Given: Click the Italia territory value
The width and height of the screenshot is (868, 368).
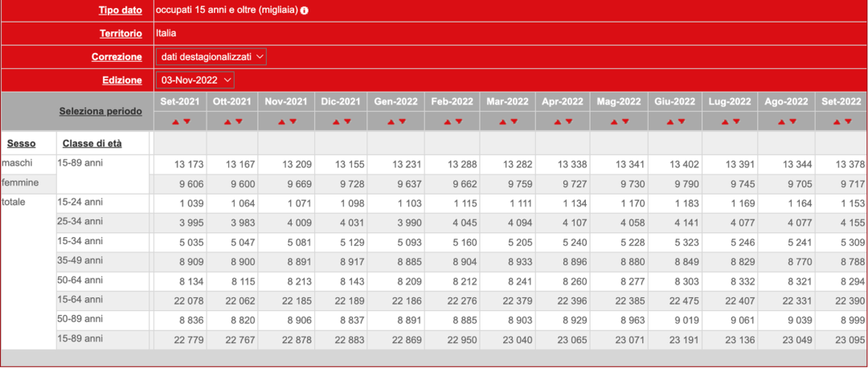Looking at the screenshot, I should pos(166,33).
